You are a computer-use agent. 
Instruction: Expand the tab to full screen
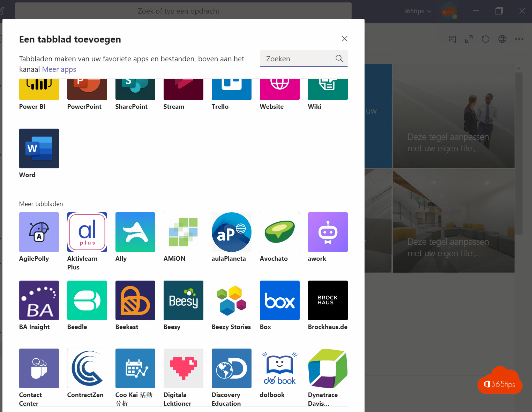(x=469, y=39)
